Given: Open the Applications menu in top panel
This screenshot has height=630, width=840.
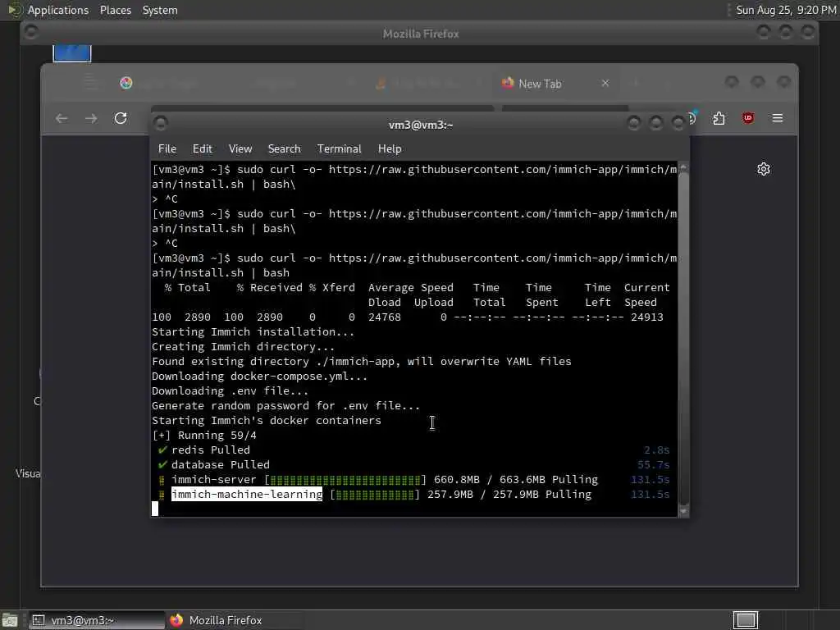Looking at the screenshot, I should coord(58,10).
